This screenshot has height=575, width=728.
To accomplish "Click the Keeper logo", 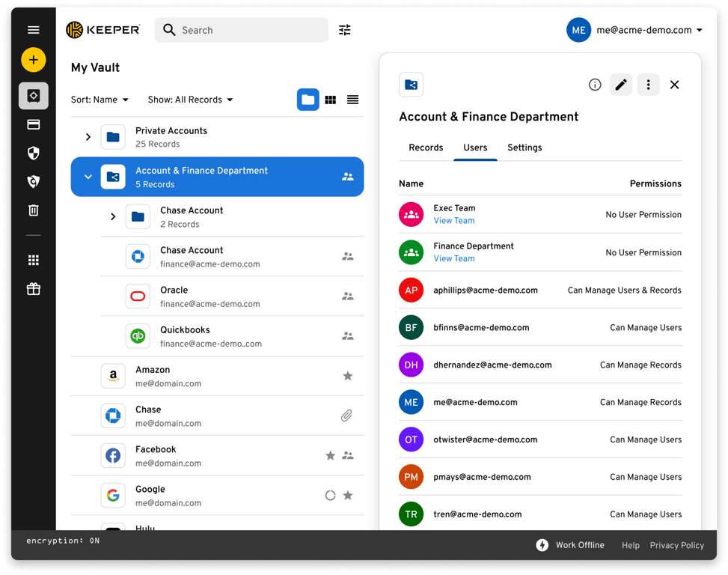I will coord(103,30).
